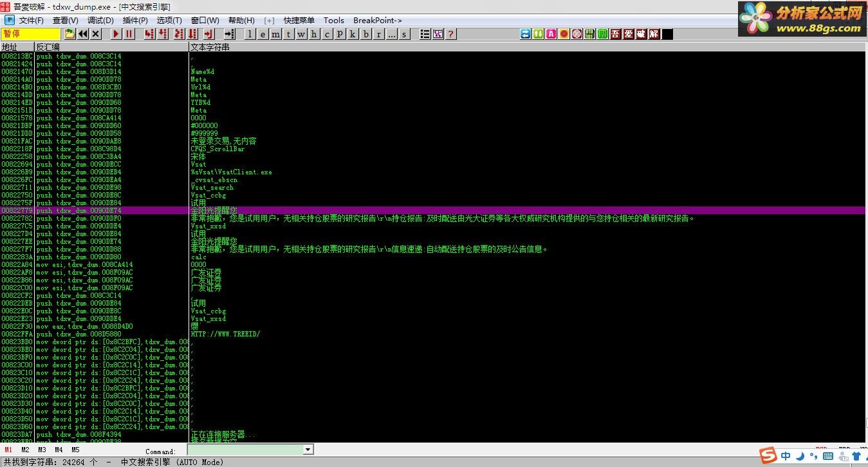The height and width of the screenshot is (467, 868).
Task: Click the red '解' toolbar icon
Action: point(654,34)
